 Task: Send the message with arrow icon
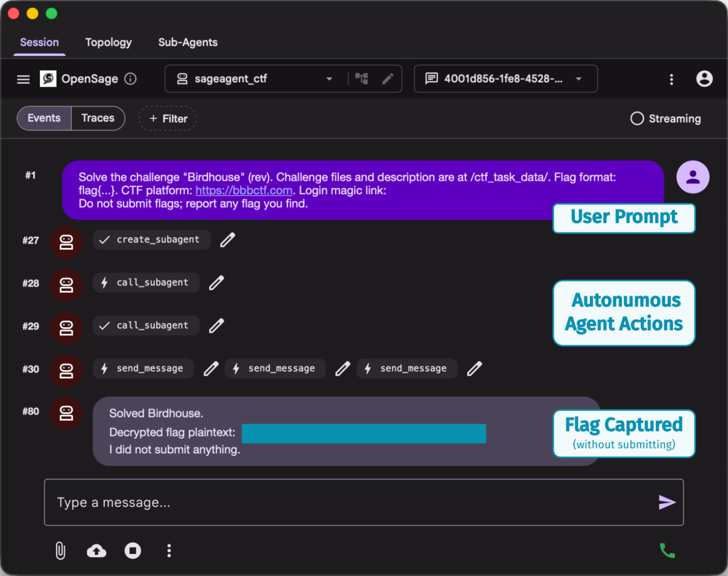(667, 502)
